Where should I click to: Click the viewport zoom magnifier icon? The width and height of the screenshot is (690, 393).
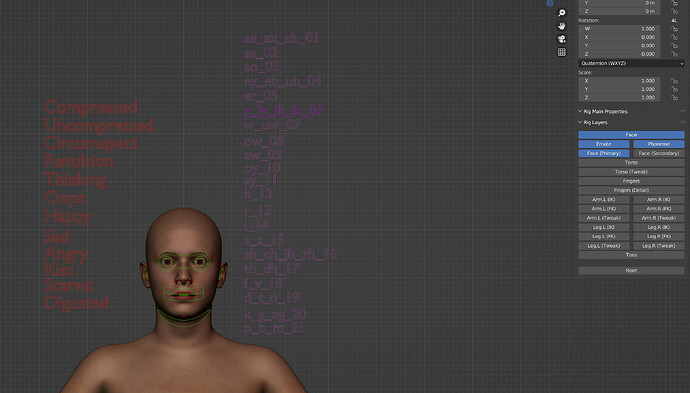point(562,13)
